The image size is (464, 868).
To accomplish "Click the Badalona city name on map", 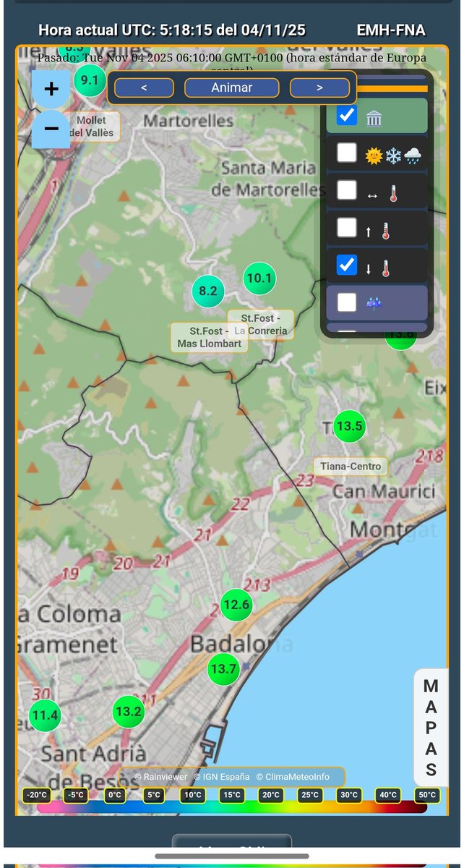I will [241, 644].
